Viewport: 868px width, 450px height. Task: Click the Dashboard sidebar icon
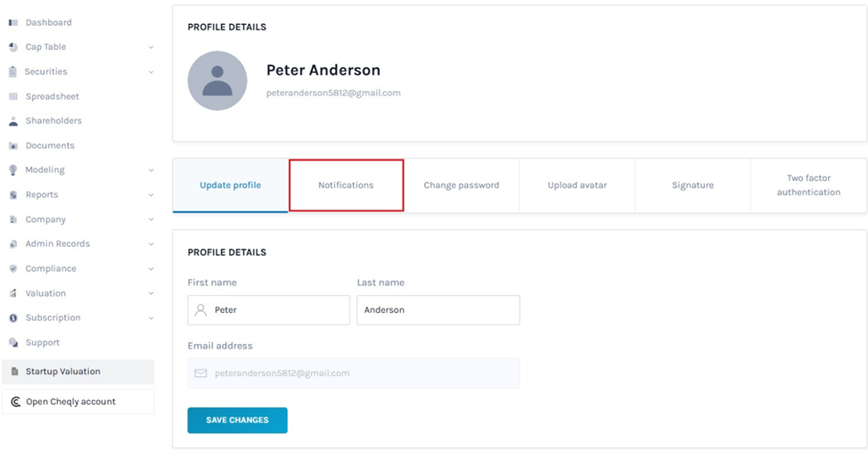point(13,22)
